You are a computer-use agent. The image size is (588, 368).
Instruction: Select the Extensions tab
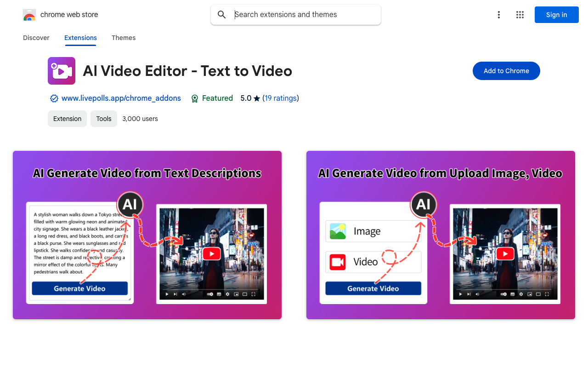coord(80,38)
